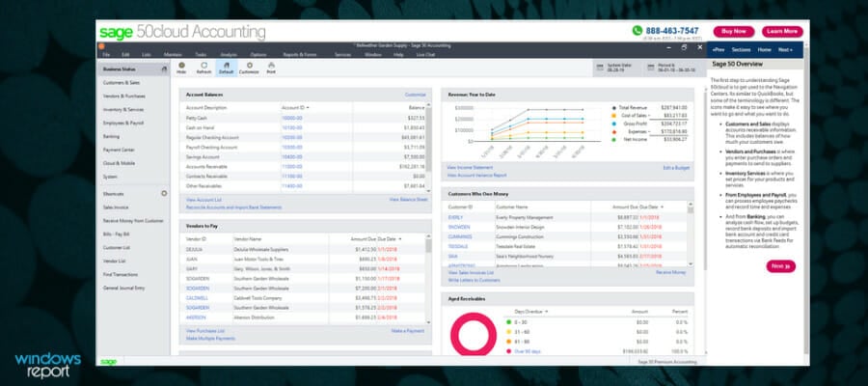The image size is (868, 386).
Task: Click View Balance Sheet link
Action: pos(408,200)
